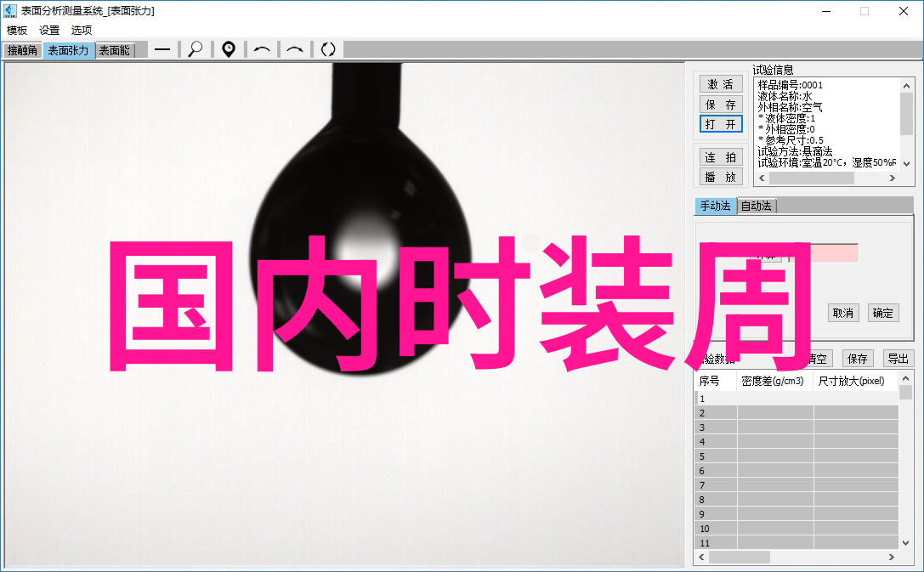Close the application window
Image resolution: width=924 pixels, height=572 pixels.
904,11
